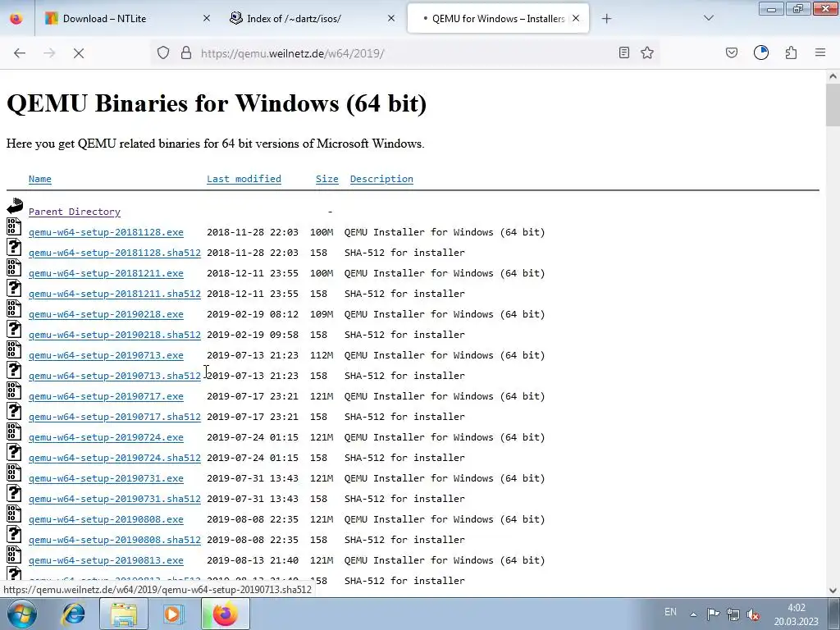Open Firefox application hamburger menu
The width and height of the screenshot is (840, 630).
click(x=820, y=52)
